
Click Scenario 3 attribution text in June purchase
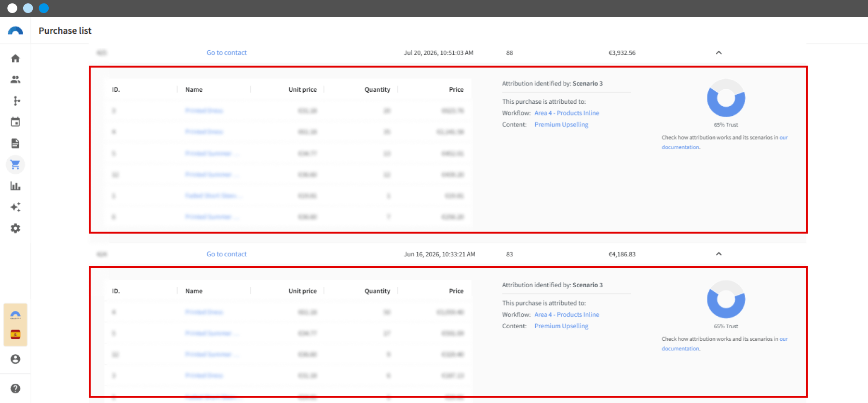tap(587, 285)
